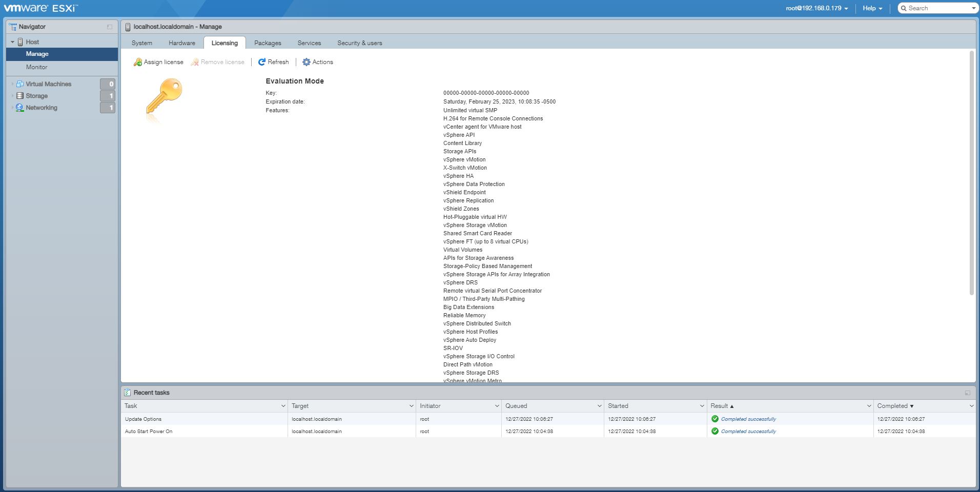Expand the Networking tree node
The width and height of the screenshot is (980, 492).
pyautogui.click(x=12, y=108)
